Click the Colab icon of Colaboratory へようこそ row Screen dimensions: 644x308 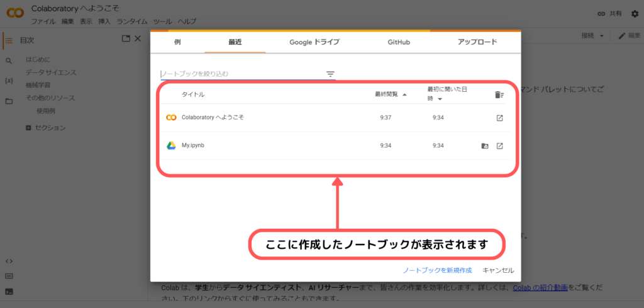(x=171, y=118)
